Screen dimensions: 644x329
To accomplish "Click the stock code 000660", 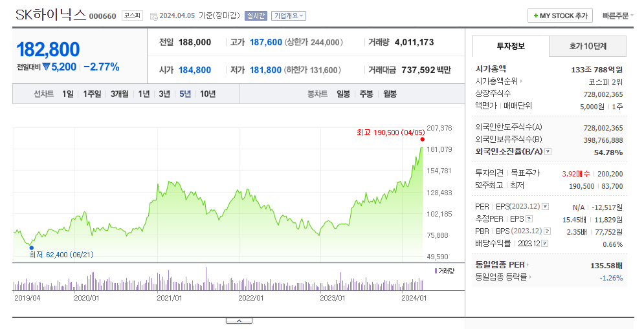I will pyautogui.click(x=103, y=16).
